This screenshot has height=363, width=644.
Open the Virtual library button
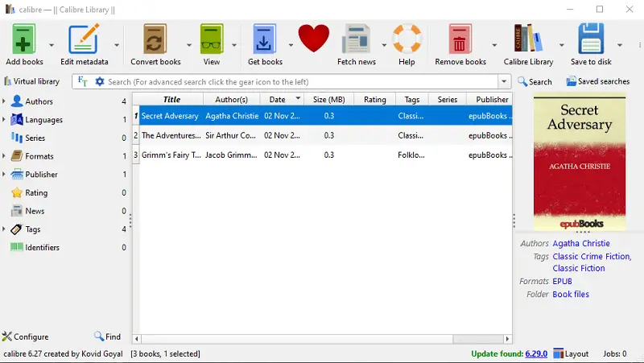pyautogui.click(x=31, y=81)
